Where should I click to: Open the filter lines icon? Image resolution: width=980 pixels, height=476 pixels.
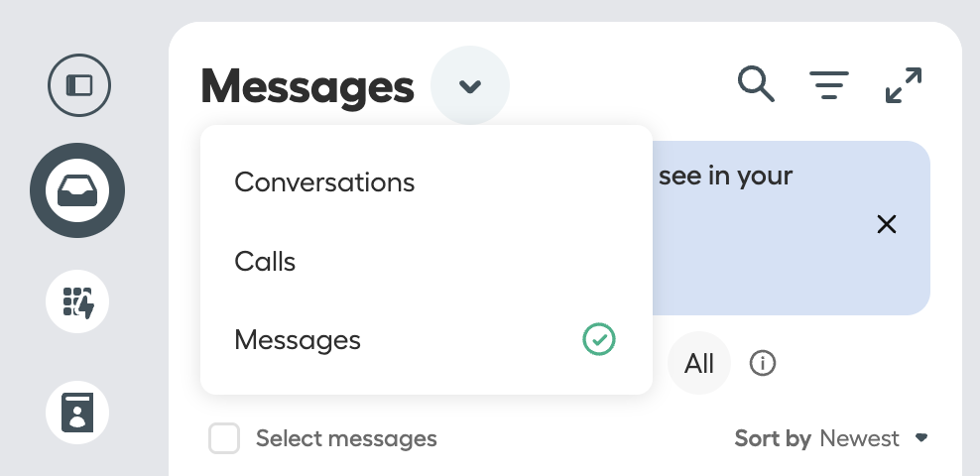829,85
